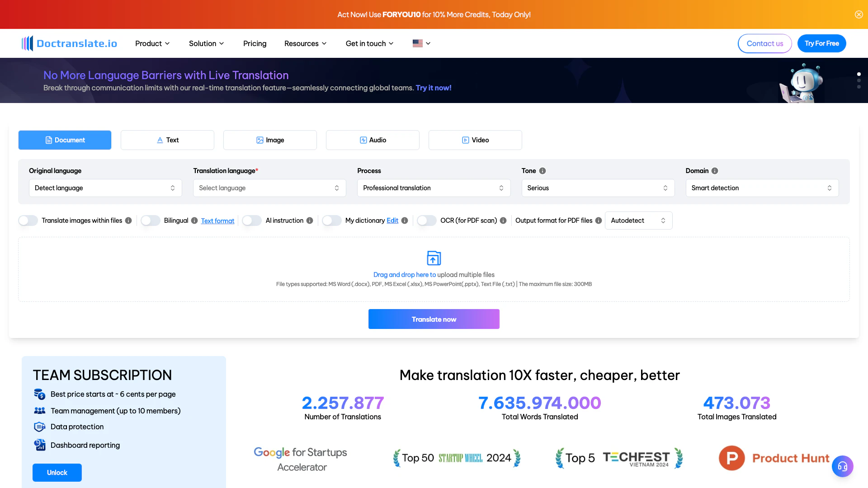
Task: Open the Pricing page
Action: pyautogui.click(x=255, y=43)
